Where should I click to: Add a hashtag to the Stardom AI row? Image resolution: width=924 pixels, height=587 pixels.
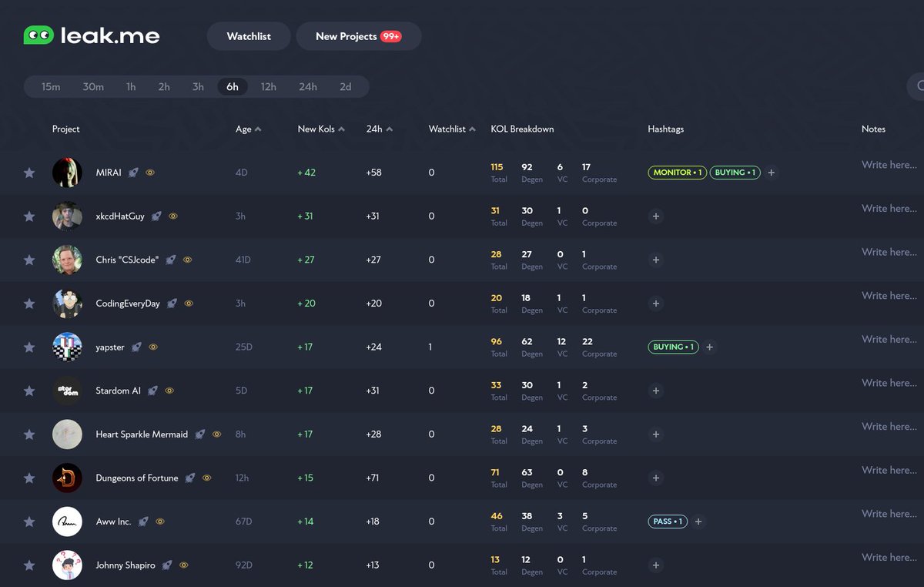pos(656,391)
